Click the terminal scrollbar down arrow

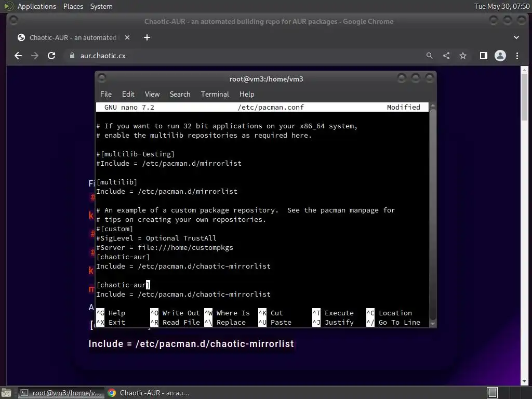point(433,324)
